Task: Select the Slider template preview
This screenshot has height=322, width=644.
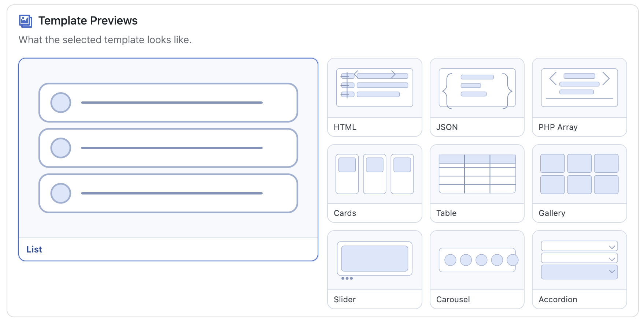Action: (x=374, y=270)
